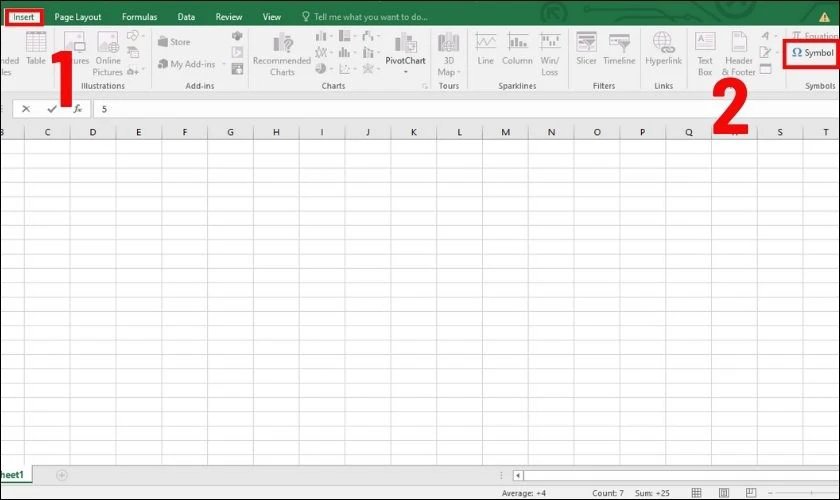Insert a PivotChart
840x500 pixels.
[406, 49]
